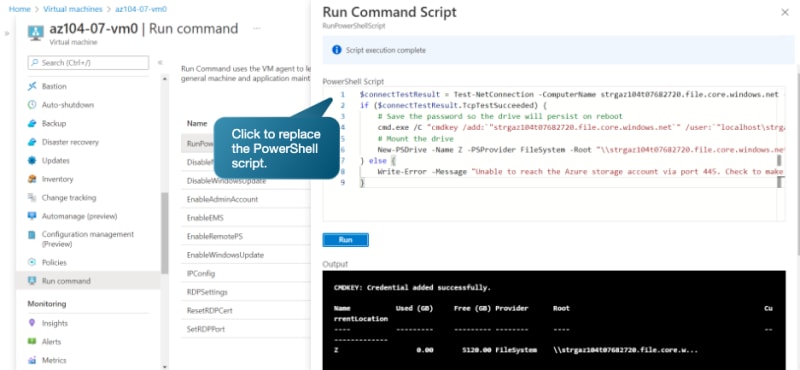Open Bastion icon in sidebar

coord(32,86)
